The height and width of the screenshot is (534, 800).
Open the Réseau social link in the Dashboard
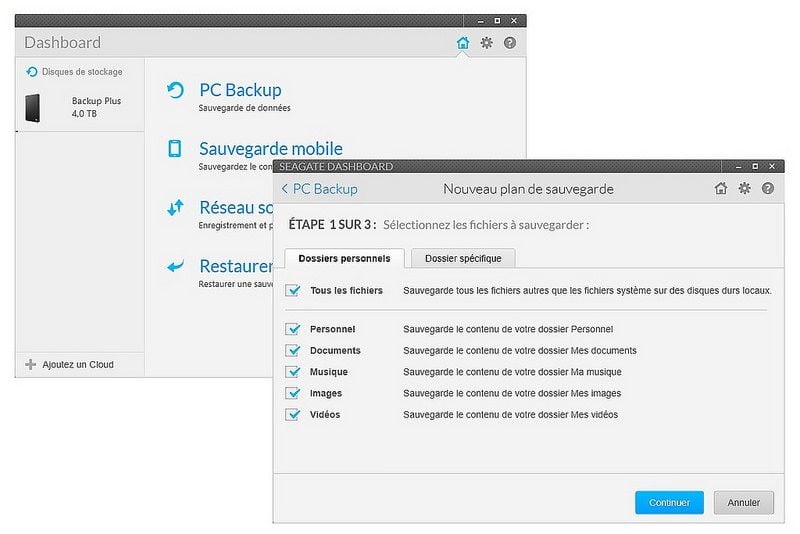coord(236,208)
